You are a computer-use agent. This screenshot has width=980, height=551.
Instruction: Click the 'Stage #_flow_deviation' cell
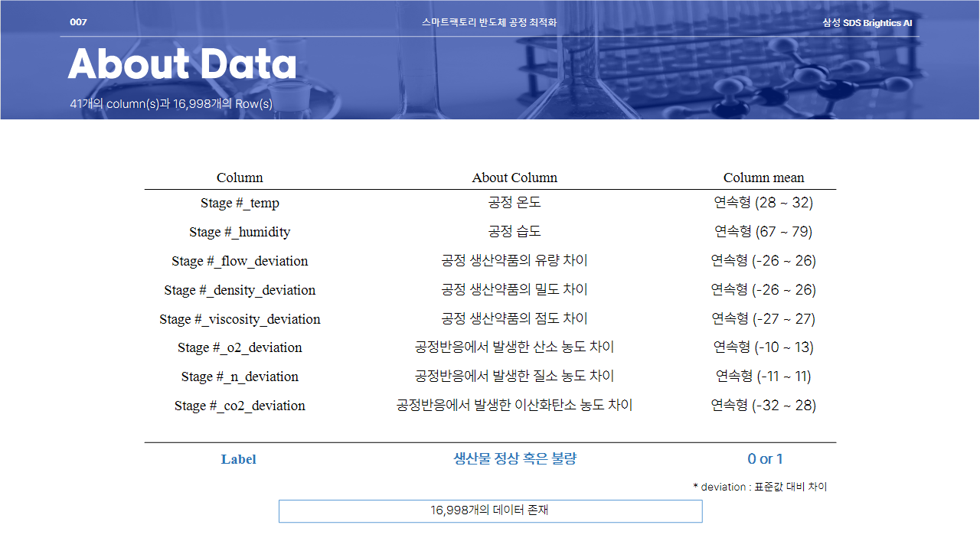pyautogui.click(x=240, y=261)
